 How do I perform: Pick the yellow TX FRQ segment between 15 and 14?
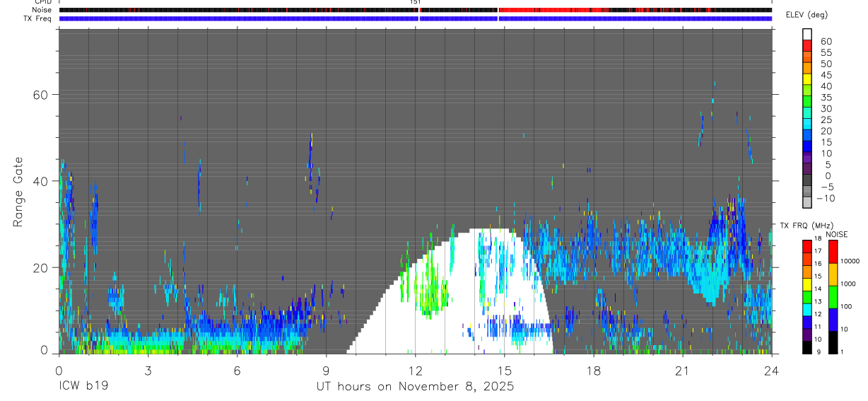pyautogui.click(x=807, y=284)
